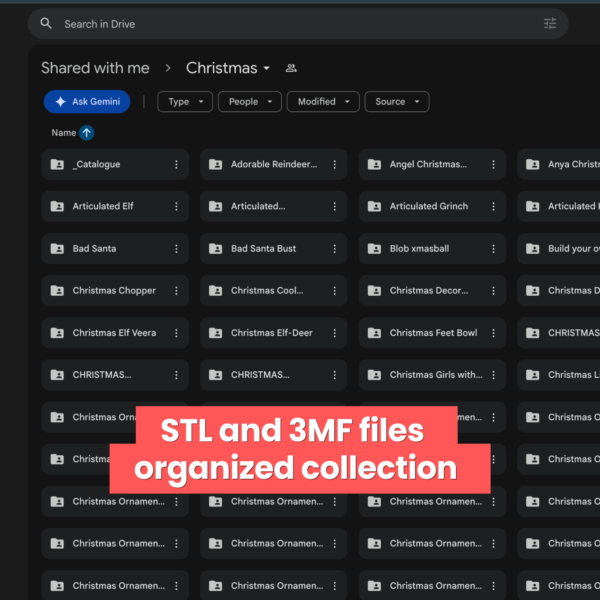The width and height of the screenshot is (600, 600).
Task: Expand the Christmas breadcrumb dropdown
Action: point(267,68)
